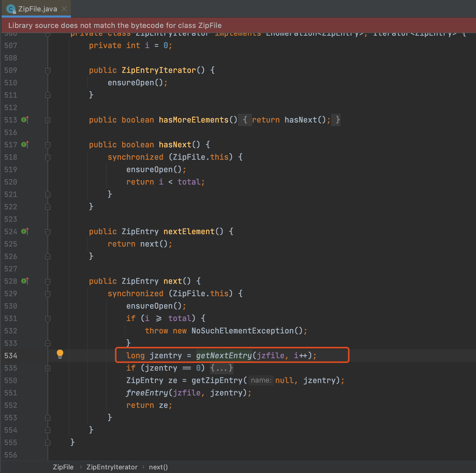Collapse the ZipEntryIterator constructor at line 509
The height and width of the screenshot is (473, 476).
(48, 71)
